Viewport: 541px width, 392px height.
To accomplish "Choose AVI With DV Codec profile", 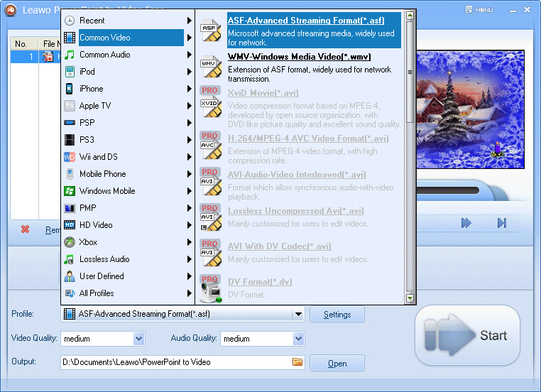I will click(x=279, y=246).
